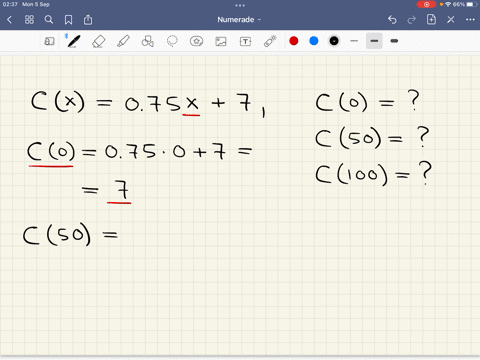Select the Lasso tool

172,41
